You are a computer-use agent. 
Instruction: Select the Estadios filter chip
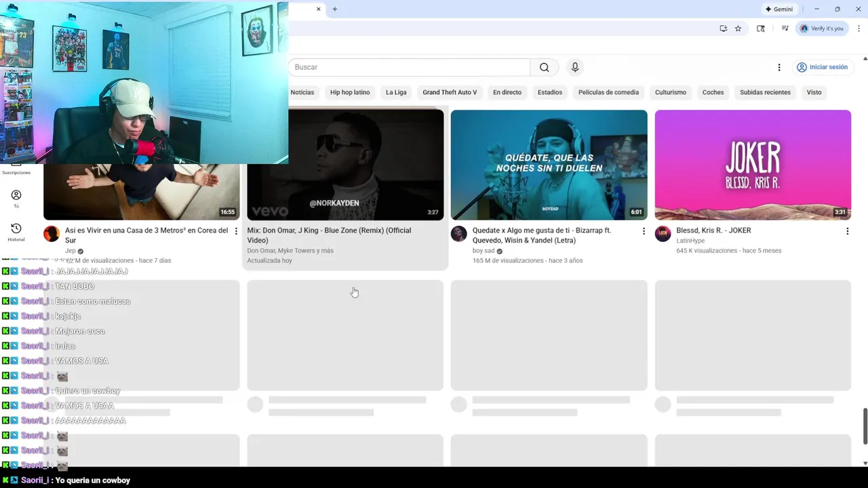[x=550, y=92]
